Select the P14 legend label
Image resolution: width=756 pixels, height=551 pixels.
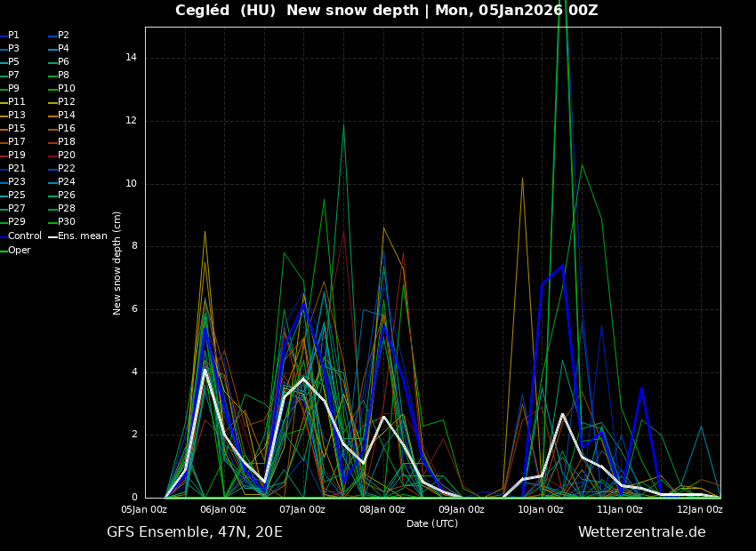tap(67, 116)
